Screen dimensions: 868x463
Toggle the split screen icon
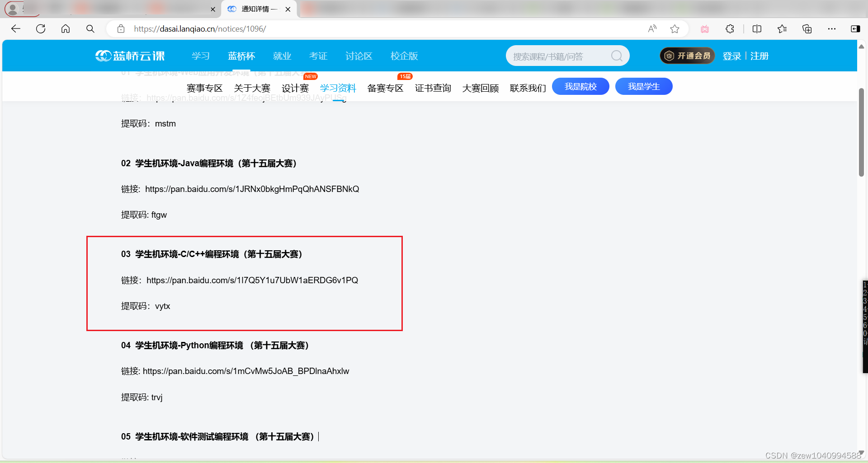tap(757, 29)
